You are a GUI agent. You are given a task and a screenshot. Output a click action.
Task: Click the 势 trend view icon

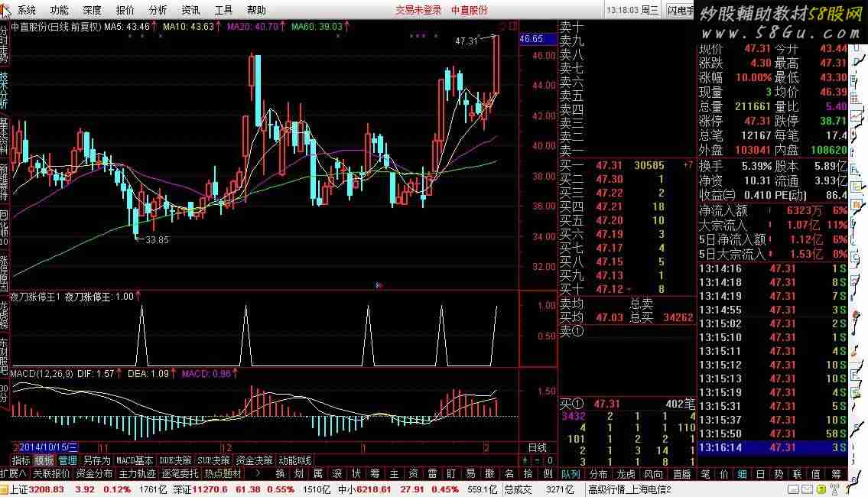[x=779, y=474]
